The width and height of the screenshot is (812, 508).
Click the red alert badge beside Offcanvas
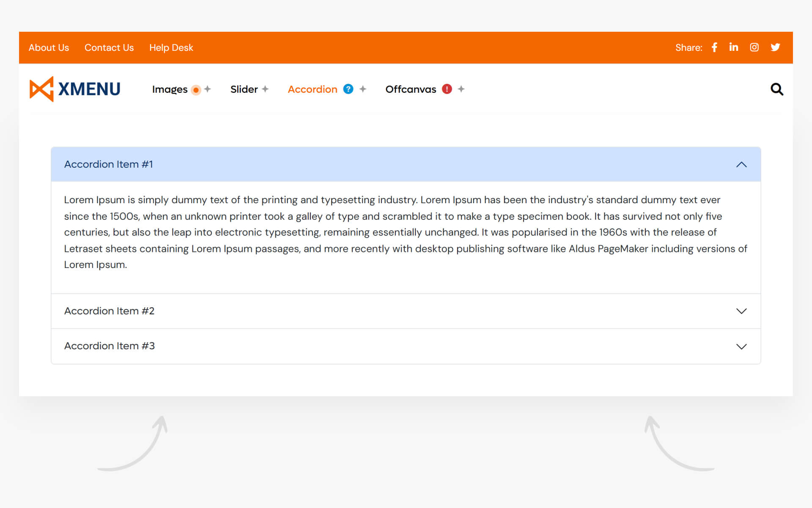[447, 89]
